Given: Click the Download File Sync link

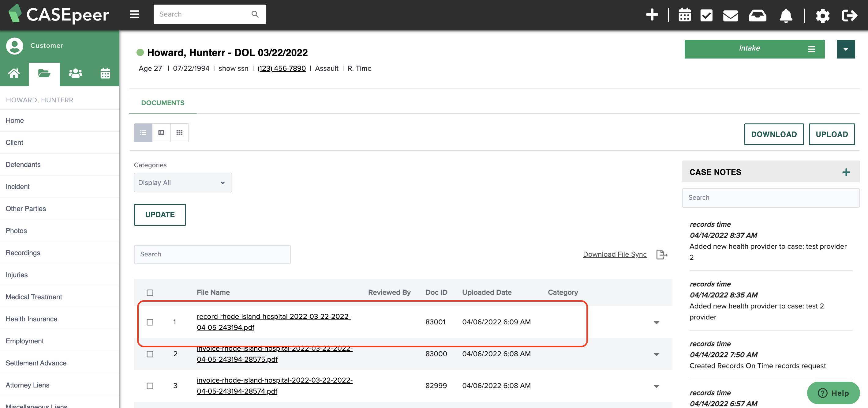Looking at the screenshot, I should pos(615,254).
